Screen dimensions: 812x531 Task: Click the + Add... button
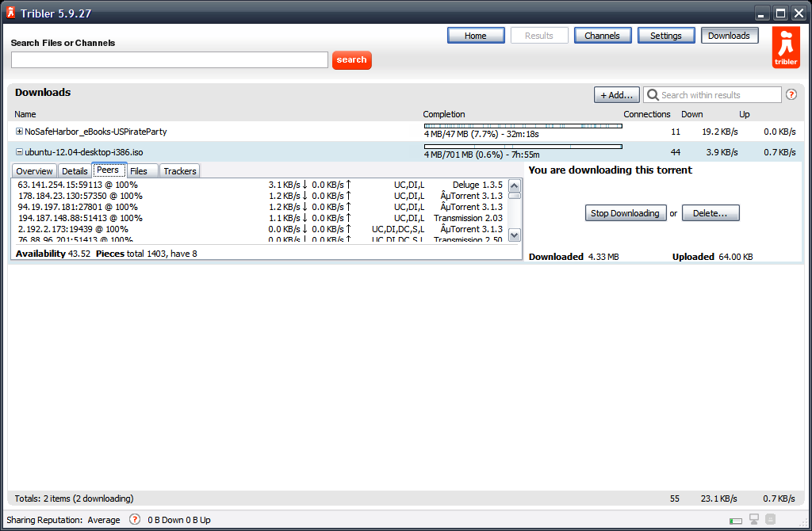point(616,95)
